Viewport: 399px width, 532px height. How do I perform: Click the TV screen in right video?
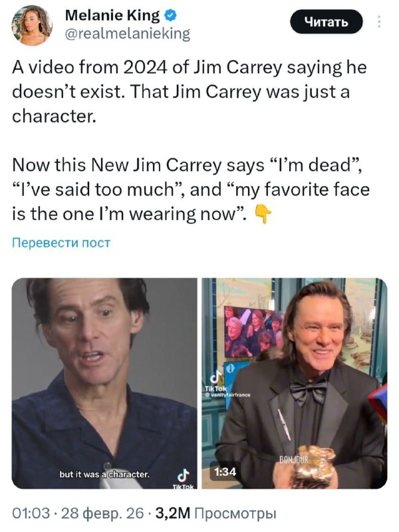coord(253,332)
